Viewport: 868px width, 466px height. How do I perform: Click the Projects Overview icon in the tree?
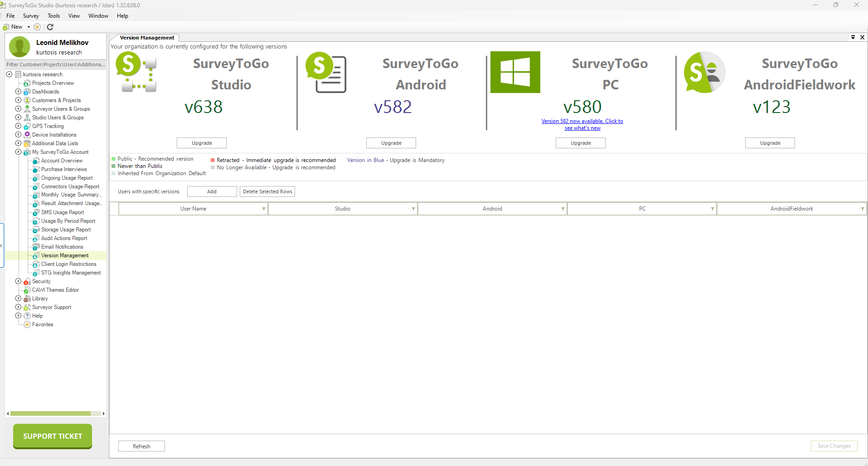(27, 83)
